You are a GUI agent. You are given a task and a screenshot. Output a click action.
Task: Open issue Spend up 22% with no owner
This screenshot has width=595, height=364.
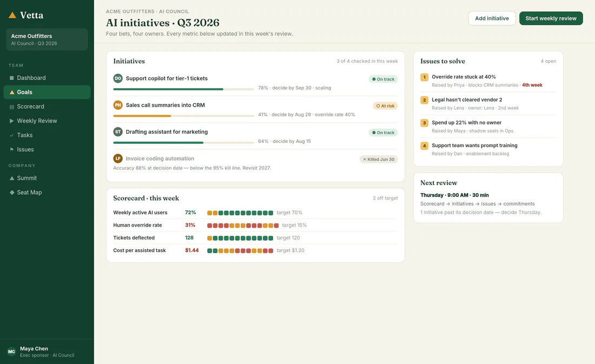point(466,123)
